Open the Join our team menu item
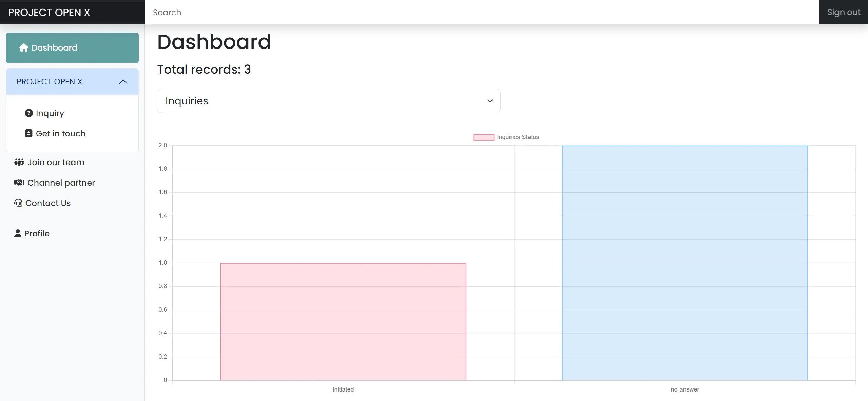 click(x=49, y=162)
